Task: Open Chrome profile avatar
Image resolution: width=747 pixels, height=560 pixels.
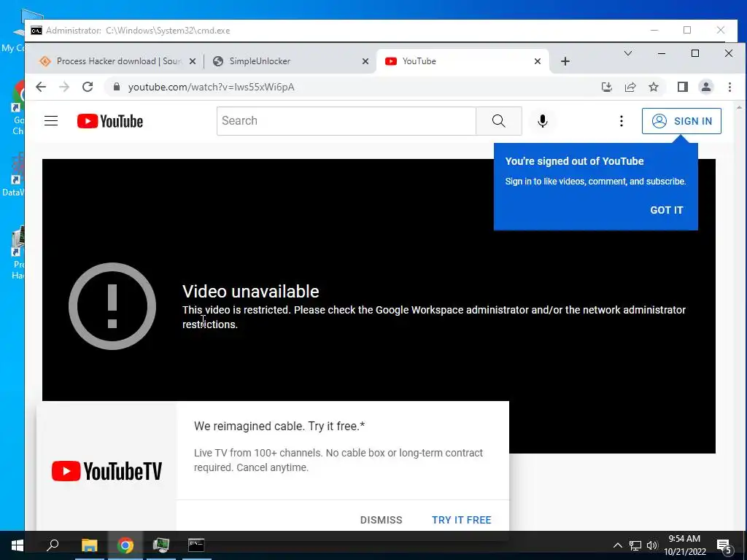Action: [706, 87]
